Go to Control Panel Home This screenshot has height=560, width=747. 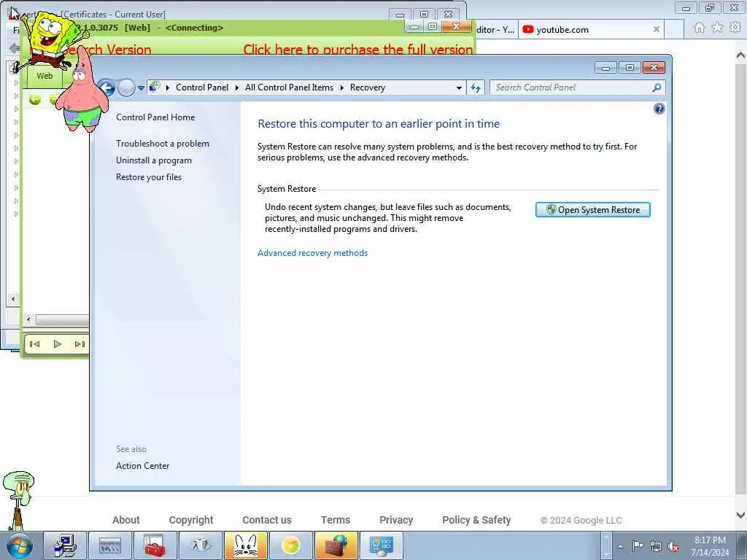155,117
